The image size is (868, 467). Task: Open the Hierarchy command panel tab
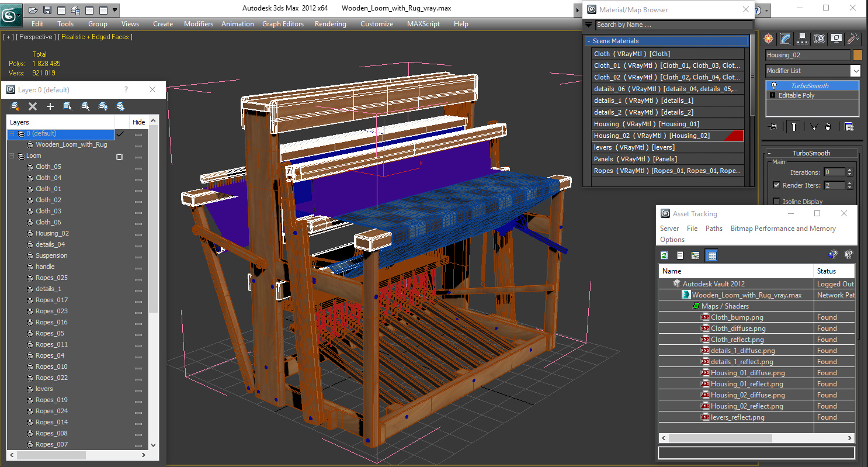tap(803, 39)
